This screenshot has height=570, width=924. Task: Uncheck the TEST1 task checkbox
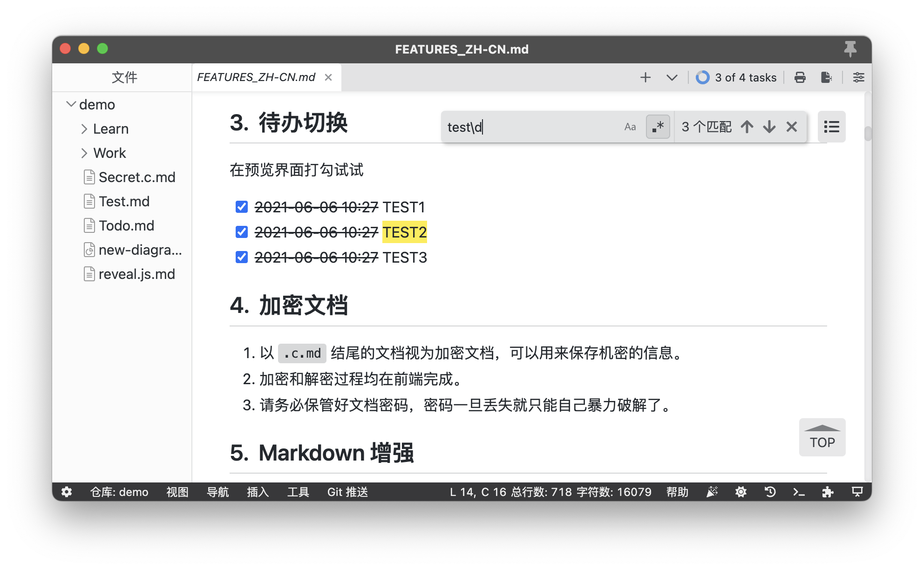[242, 207]
